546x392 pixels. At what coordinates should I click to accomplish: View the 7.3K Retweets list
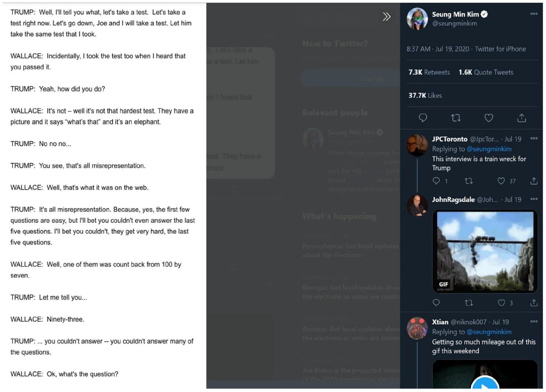429,72
